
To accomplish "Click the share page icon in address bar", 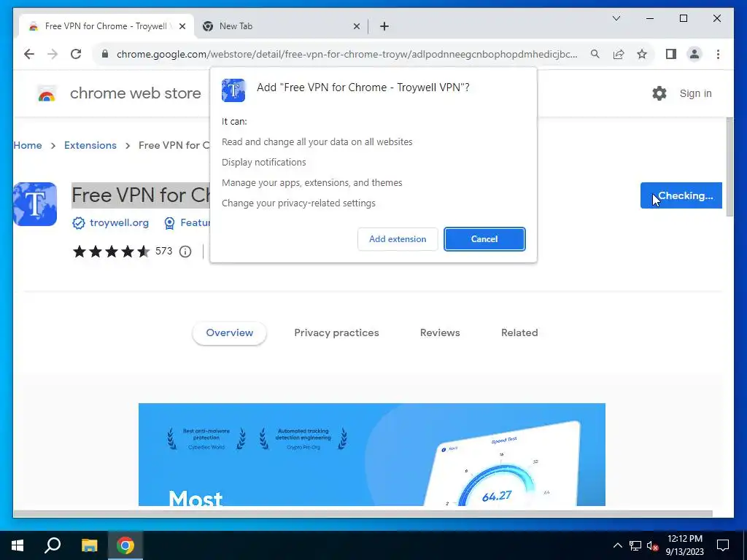I will (619, 54).
